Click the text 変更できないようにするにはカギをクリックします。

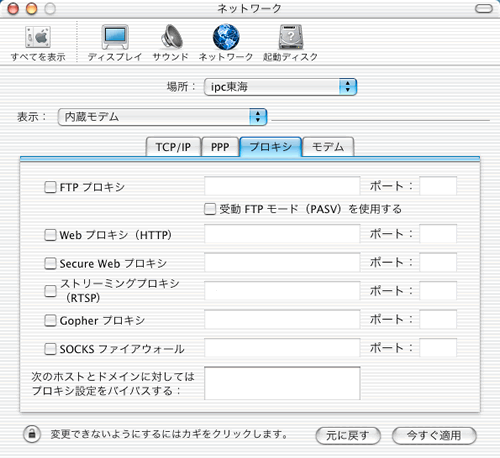coord(169,434)
